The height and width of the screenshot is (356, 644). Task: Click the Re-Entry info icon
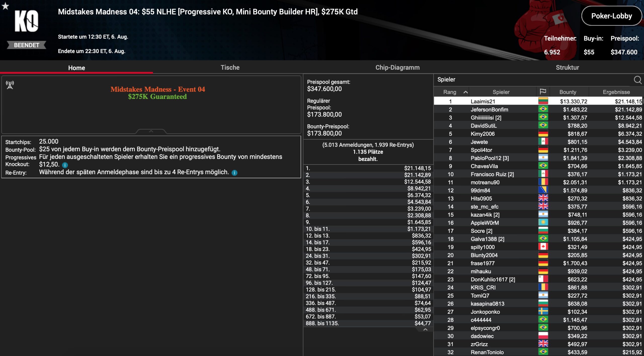tap(234, 173)
